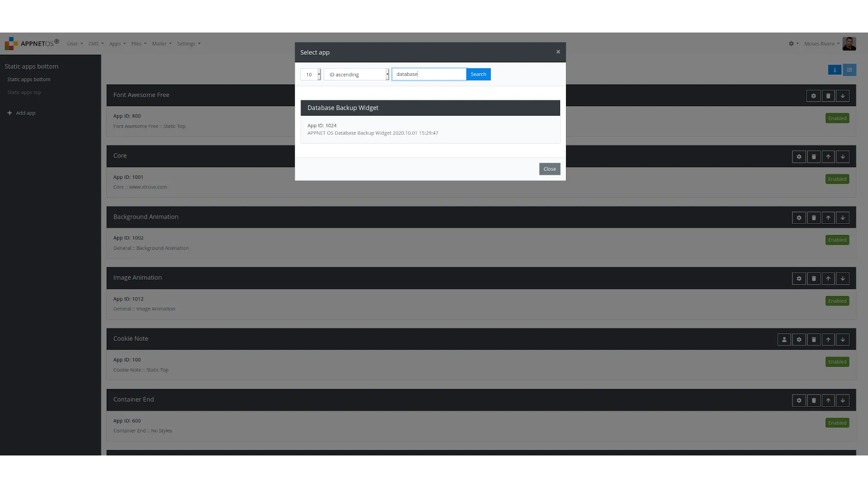Click the person icon for Cookie Note app
The height and width of the screenshot is (488, 868).
click(x=784, y=340)
